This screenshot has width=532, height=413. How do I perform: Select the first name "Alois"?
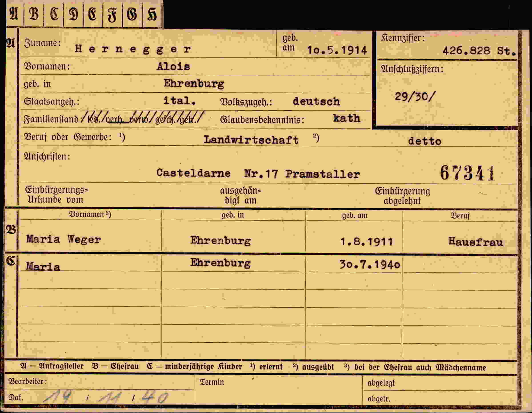(x=173, y=66)
